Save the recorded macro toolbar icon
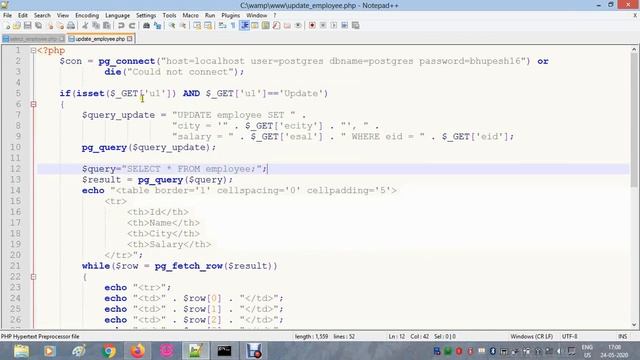Screen dimensions: 640x360 356,26
